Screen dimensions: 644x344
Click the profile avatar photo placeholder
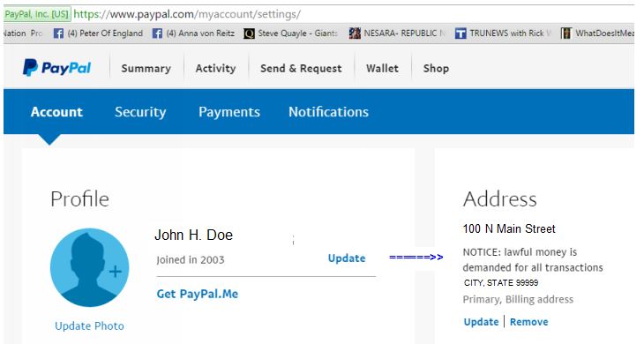point(89,267)
